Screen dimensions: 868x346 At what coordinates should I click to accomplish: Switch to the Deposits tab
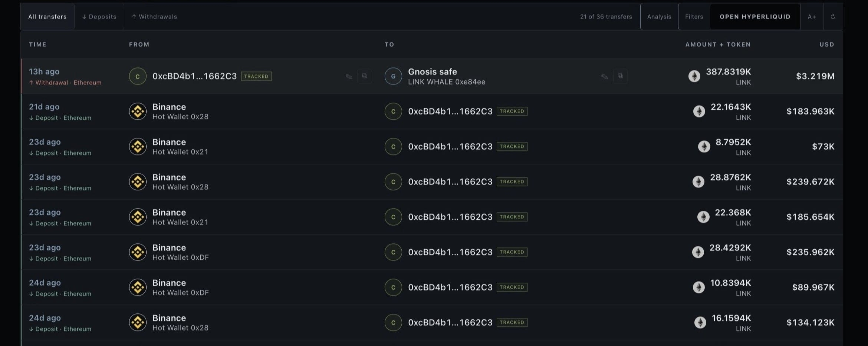click(99, 17)
